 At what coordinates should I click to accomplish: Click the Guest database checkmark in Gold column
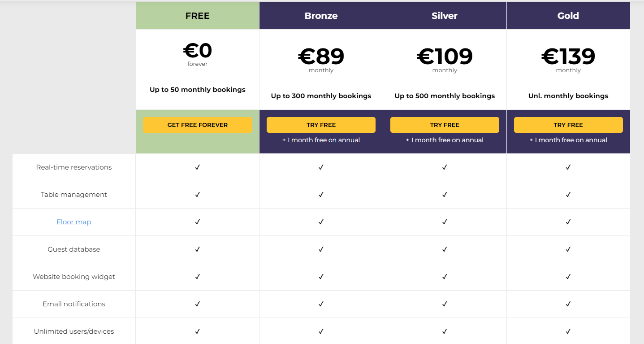click(568, 249)
